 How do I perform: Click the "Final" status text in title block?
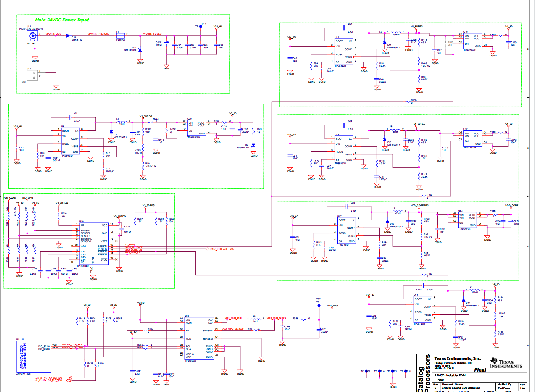click(480, 370)
